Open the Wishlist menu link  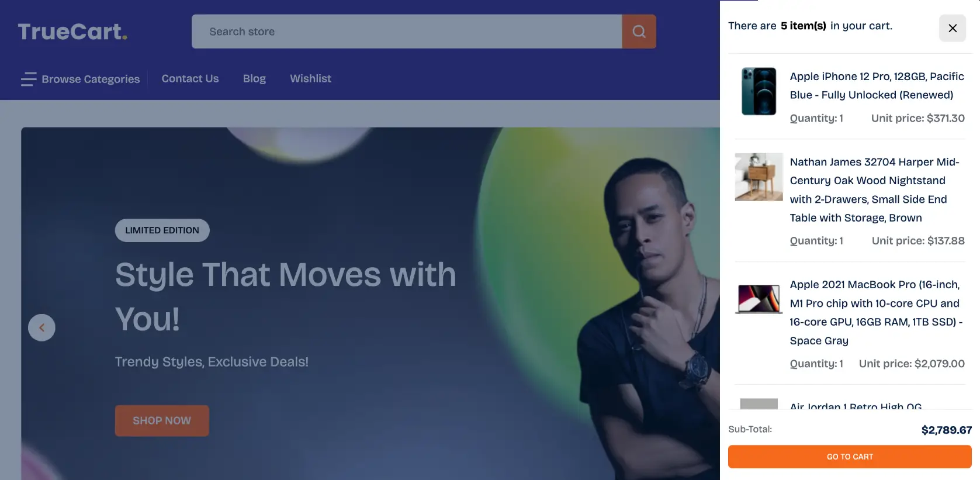click(x=310, y=78)
